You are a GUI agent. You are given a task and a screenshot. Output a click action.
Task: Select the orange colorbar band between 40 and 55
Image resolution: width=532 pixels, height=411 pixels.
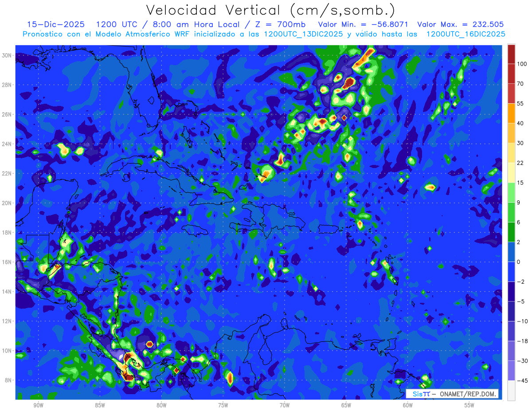point(511,113)
